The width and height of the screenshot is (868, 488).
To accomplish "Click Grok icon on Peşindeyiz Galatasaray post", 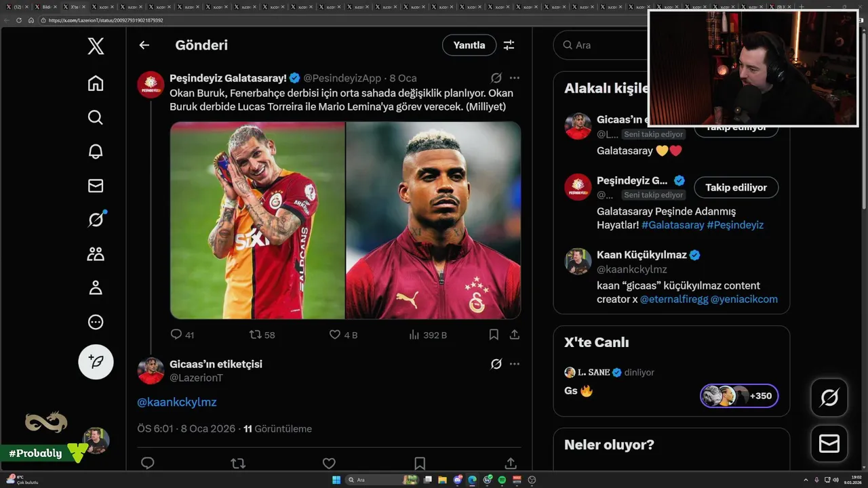I will 496,78.
